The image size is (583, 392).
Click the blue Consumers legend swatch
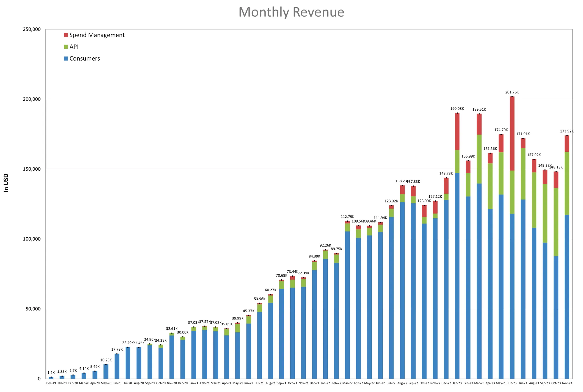click(66, 59)
